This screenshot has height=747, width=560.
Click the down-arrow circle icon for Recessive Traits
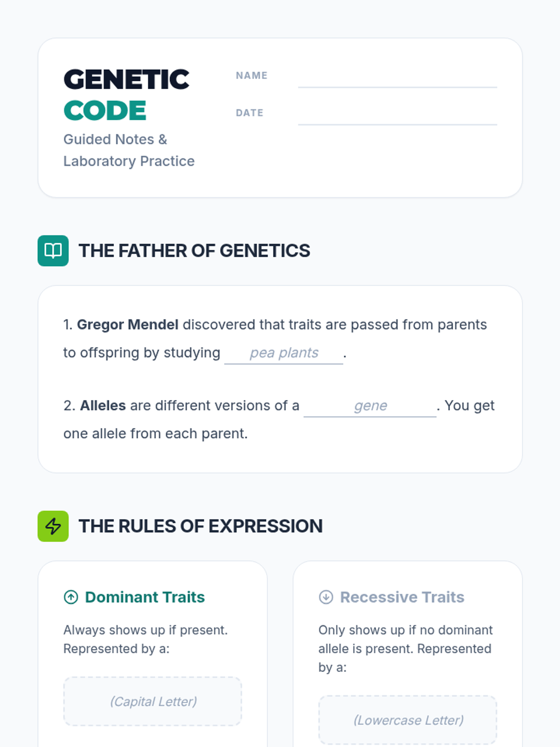pos(326,597)
